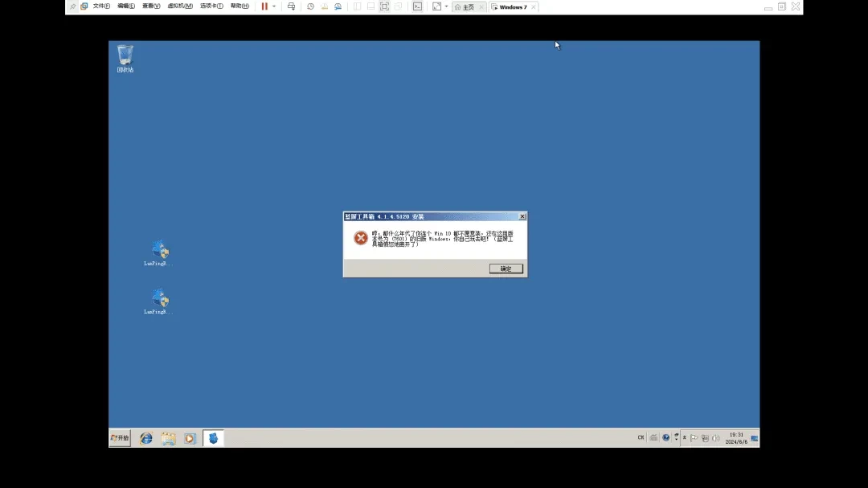Image resolution: width=868 pixels, height=488 pixels.
Task: Launch Internet Explorer from the taskbar
Action: (146, 438)
